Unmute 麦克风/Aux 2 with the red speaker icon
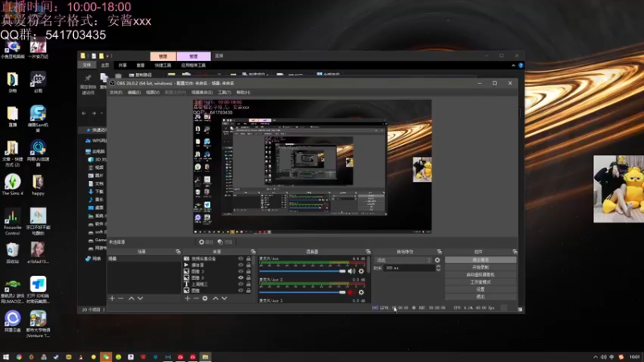Screen dimensions: 644x362 click(351, 292)
